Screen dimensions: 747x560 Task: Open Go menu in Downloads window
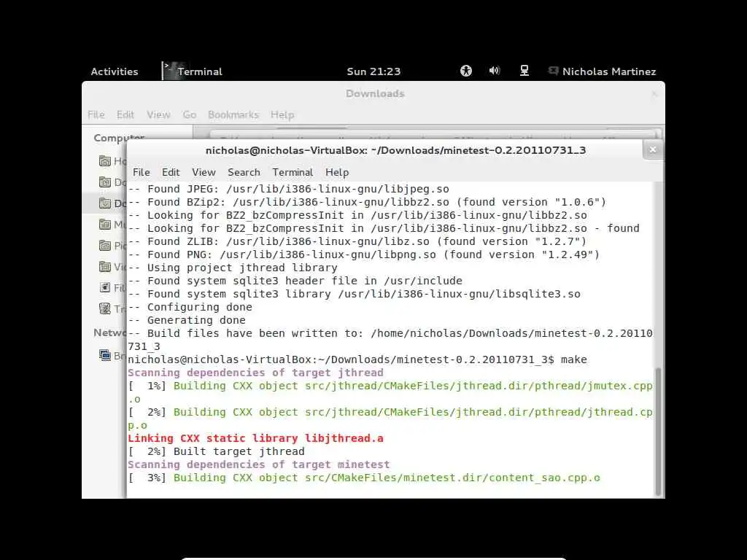[x=189, y=114]
